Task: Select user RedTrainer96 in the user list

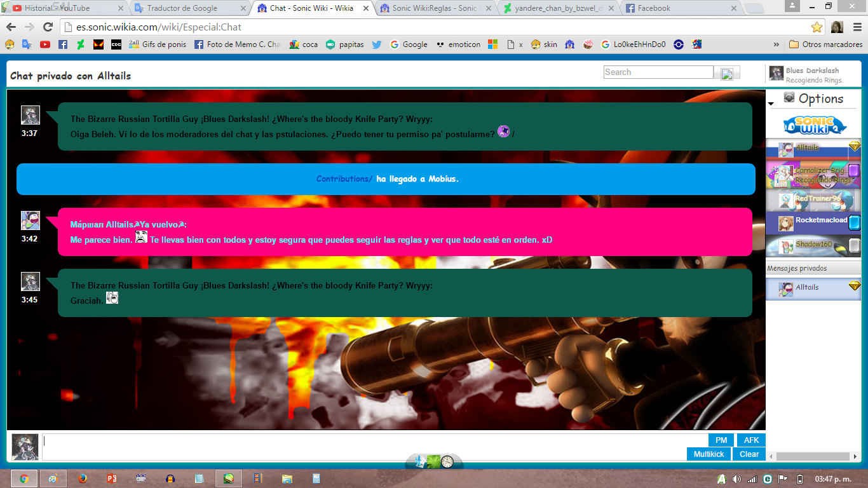Action: 813,201
